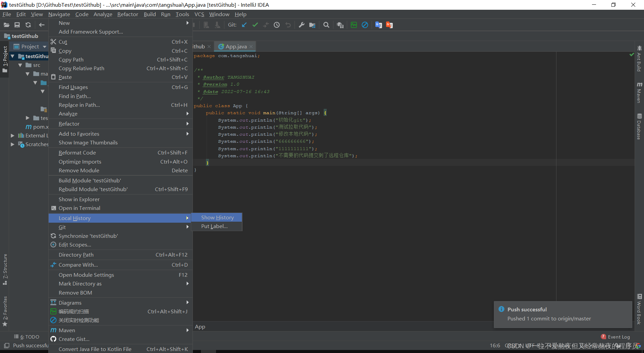
Task: Open the Ant Build side panel
Action: (x=639, y=58)
